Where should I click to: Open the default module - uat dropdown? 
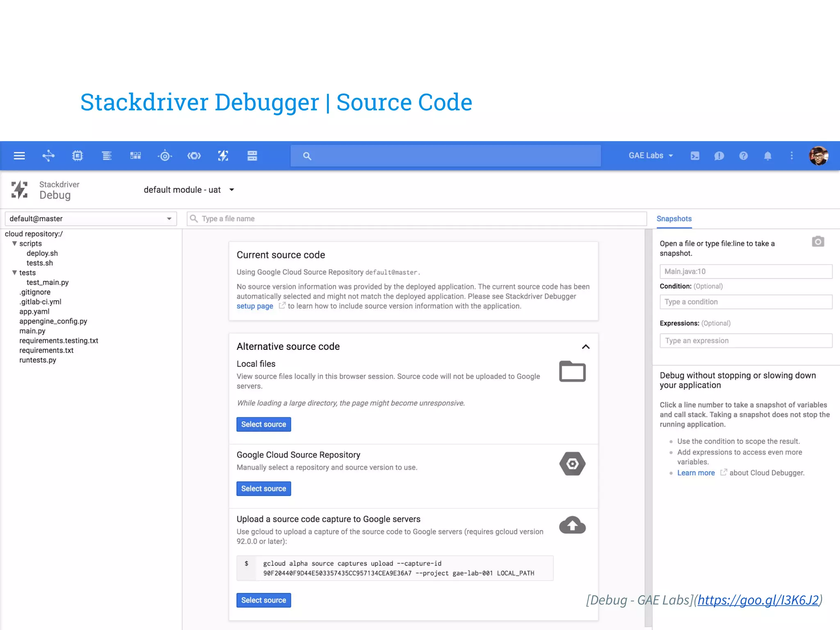point(189,190)
